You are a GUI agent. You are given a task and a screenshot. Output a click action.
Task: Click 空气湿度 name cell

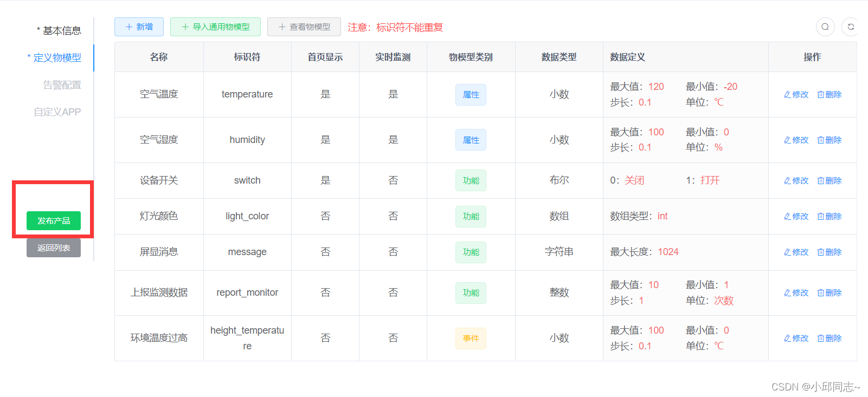coord(159,140)
